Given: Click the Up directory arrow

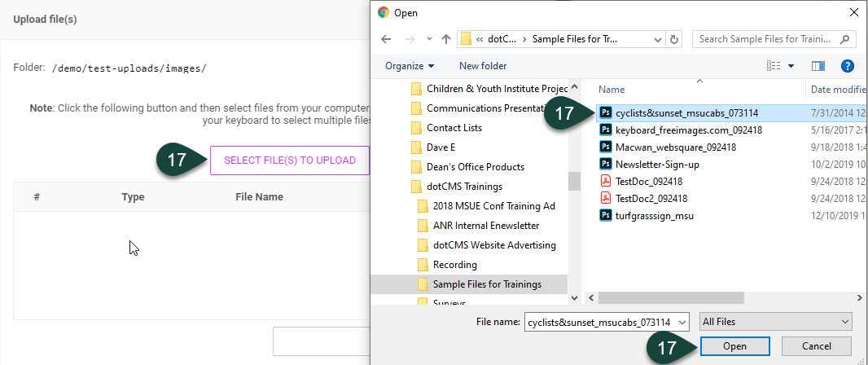Looking at the screenshot, I should click(x=446, y=39).
